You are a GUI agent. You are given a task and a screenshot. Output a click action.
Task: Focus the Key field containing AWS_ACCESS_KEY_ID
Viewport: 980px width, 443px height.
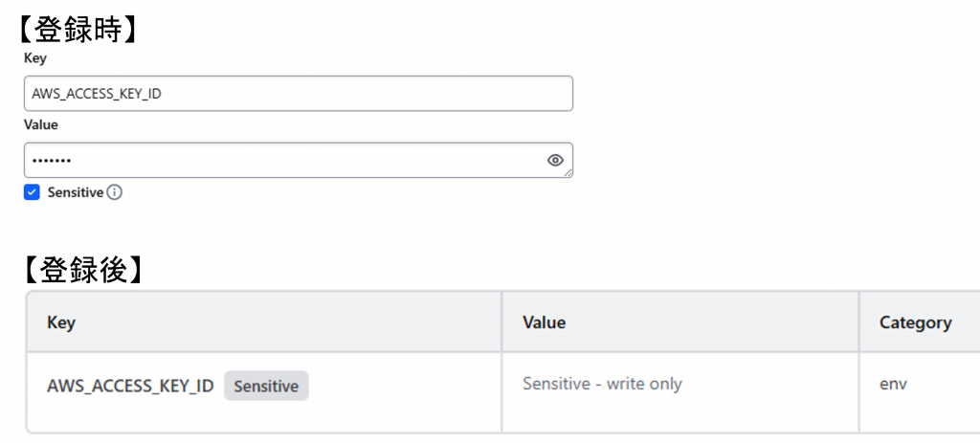pos(297,94)
